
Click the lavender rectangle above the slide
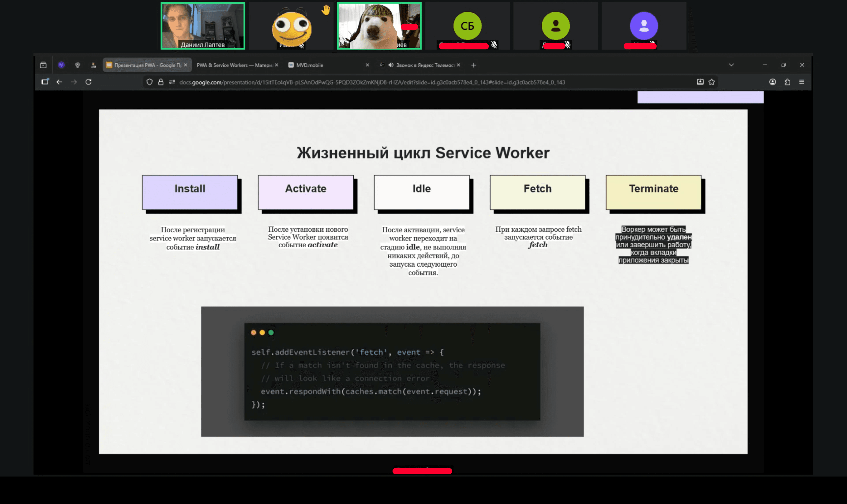coord(700,97)
